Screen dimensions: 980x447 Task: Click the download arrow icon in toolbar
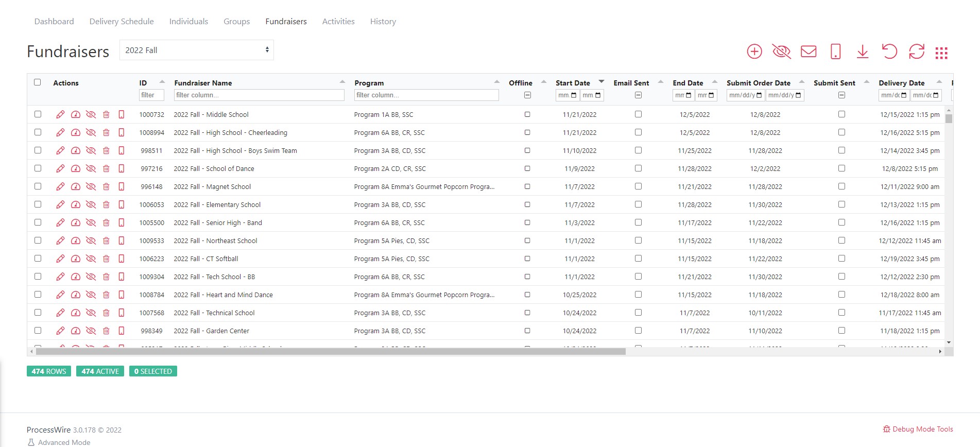click(863, 51)
